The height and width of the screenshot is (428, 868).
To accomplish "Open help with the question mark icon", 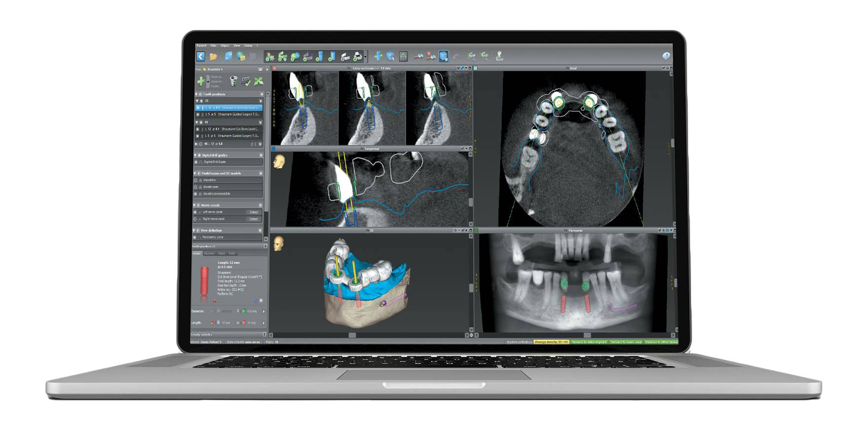I will click(x=666, y=56).
